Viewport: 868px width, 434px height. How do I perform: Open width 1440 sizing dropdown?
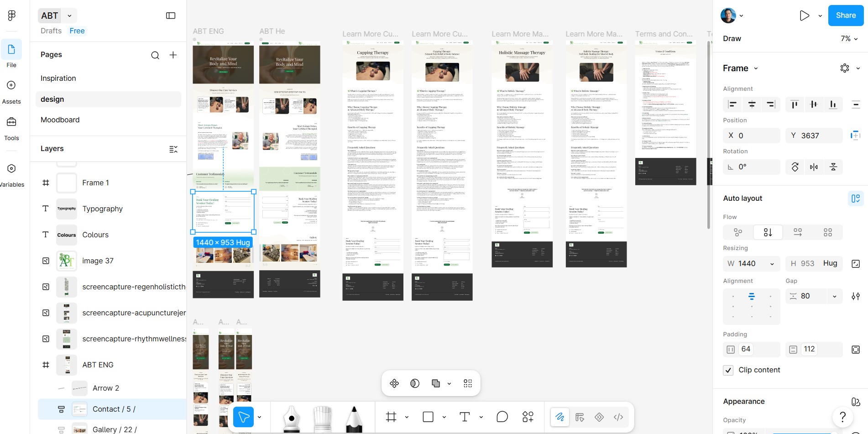tap(772, 264)
